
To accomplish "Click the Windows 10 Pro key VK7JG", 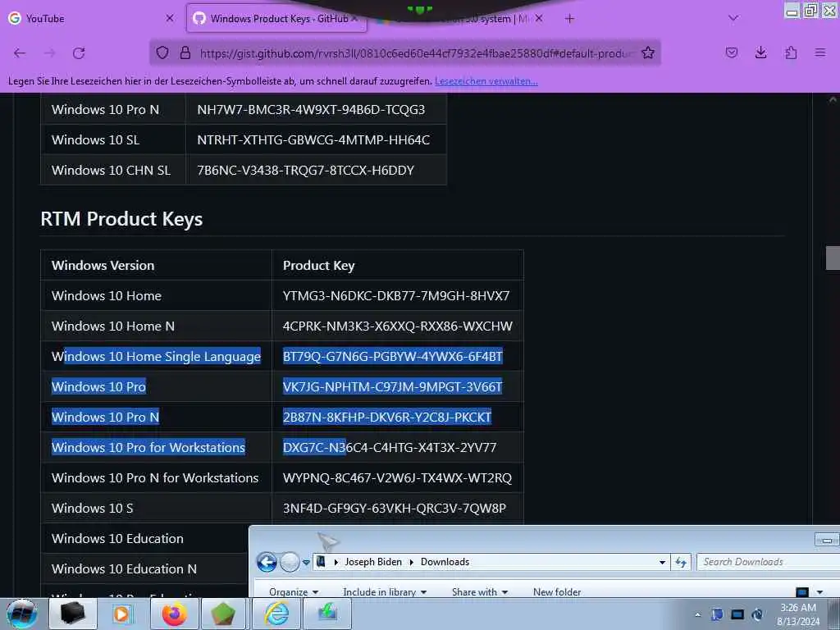I will click(x=392, y=387).
